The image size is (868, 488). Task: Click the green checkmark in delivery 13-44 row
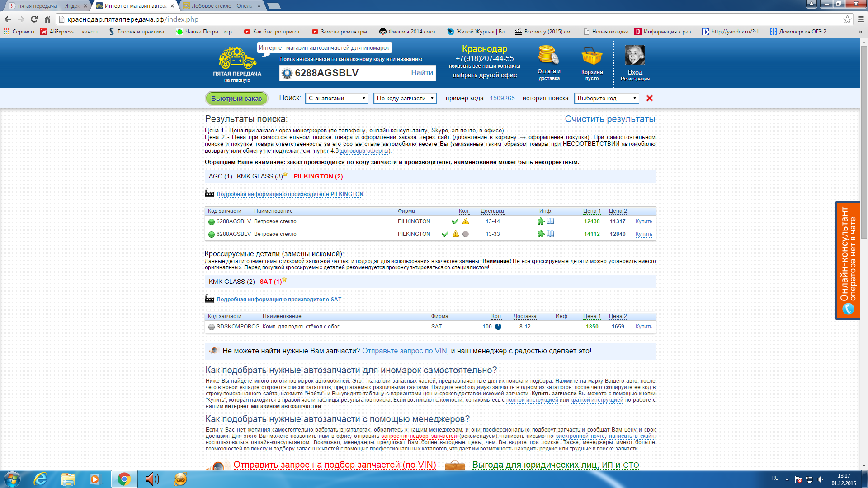coord(455,221)
